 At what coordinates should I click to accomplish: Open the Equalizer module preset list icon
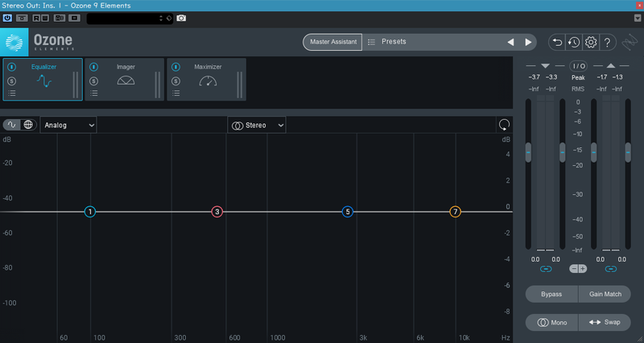(12, 93)
